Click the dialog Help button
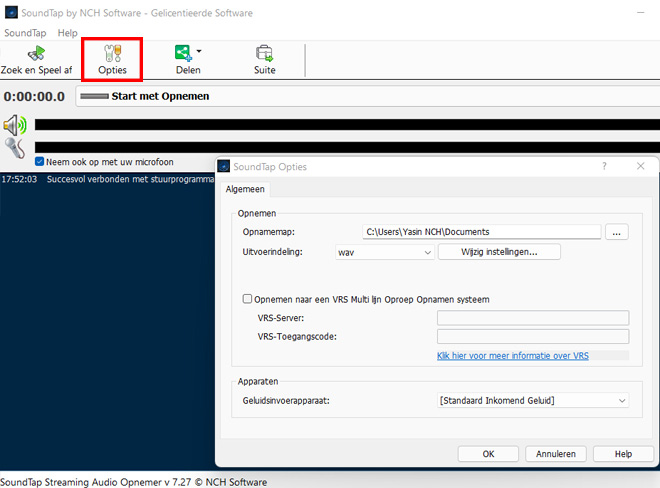Viewport: 660px width, 488px height. point(623,454)
